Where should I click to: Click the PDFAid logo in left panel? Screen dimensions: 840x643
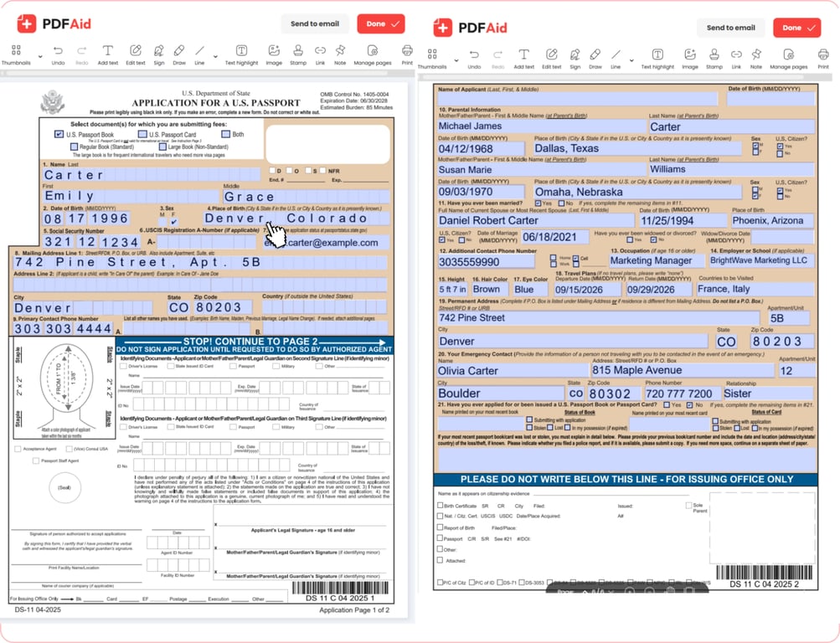tap(54, 23)
